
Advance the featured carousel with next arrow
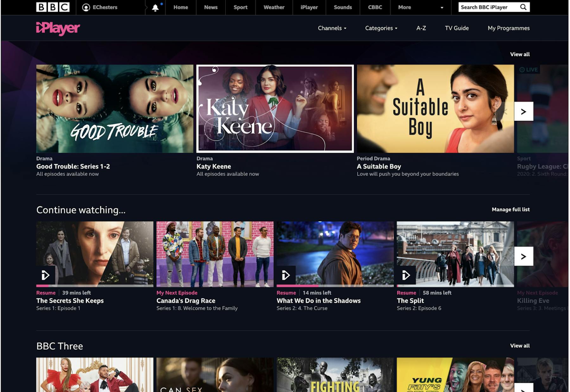[523, 111]
